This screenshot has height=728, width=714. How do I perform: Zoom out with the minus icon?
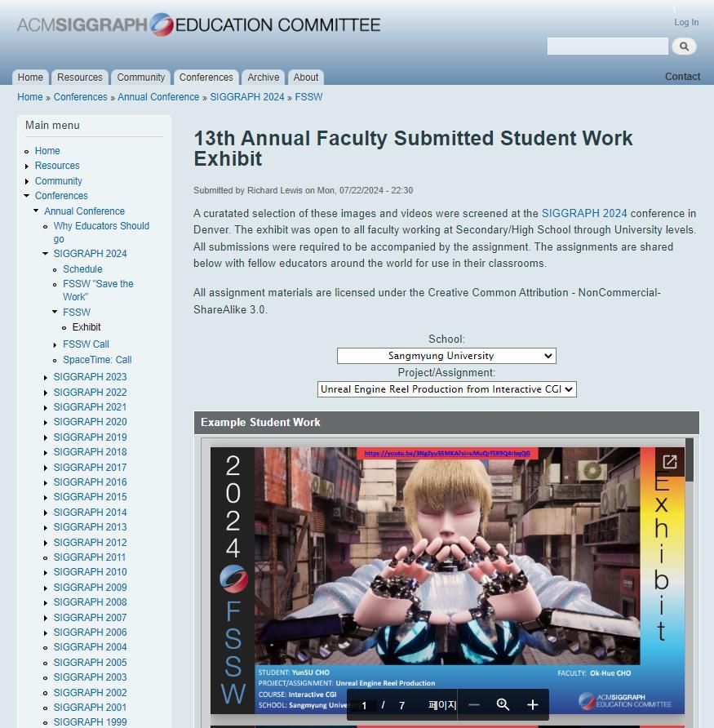474,705
